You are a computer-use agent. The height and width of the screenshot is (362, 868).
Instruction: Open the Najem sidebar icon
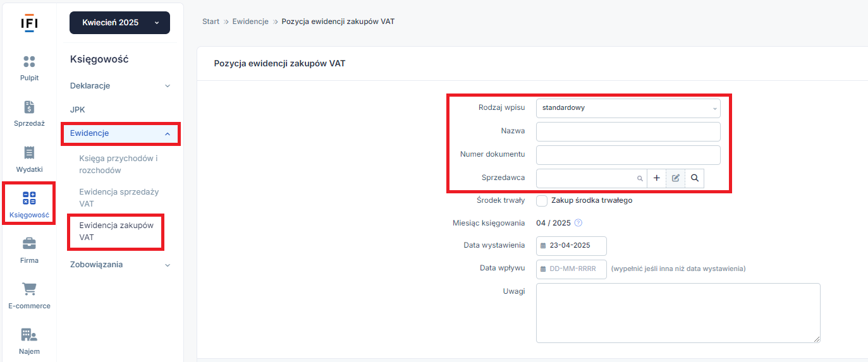(x=29, y=335)
